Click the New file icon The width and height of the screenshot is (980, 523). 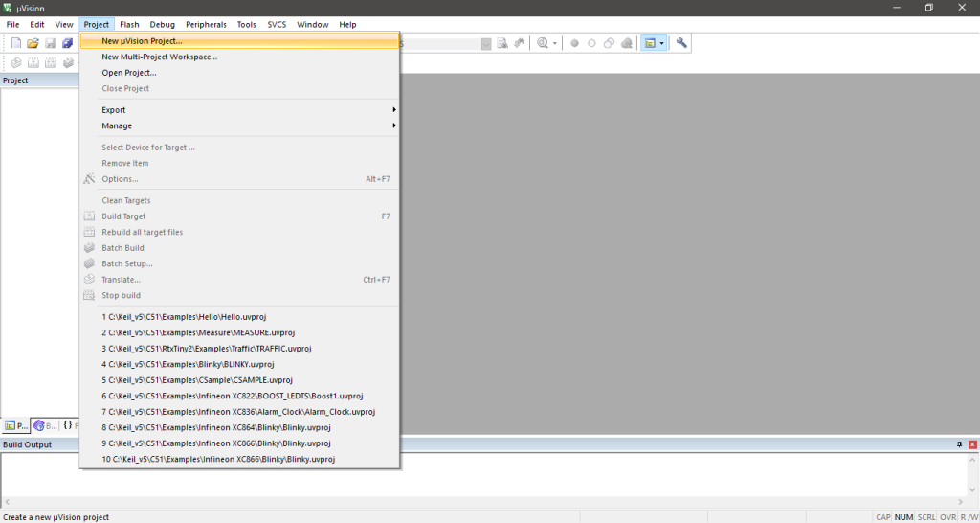click(16, 43)
